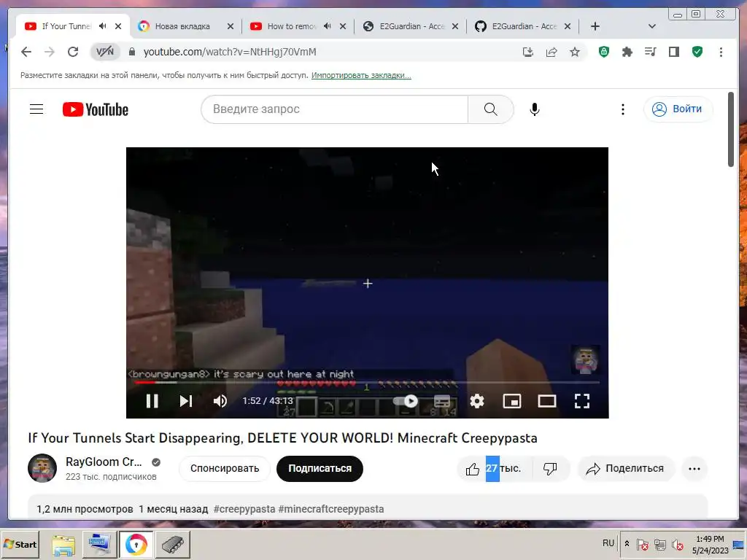This screenshot has width=747, height=560.
Task: Open the green checkmark security extension
Action: [697, 52]
